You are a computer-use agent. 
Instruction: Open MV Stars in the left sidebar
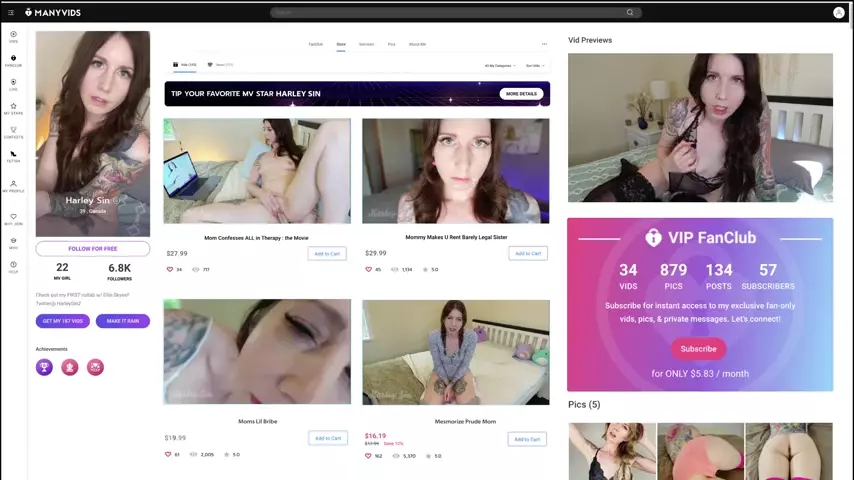coord(13,108)
